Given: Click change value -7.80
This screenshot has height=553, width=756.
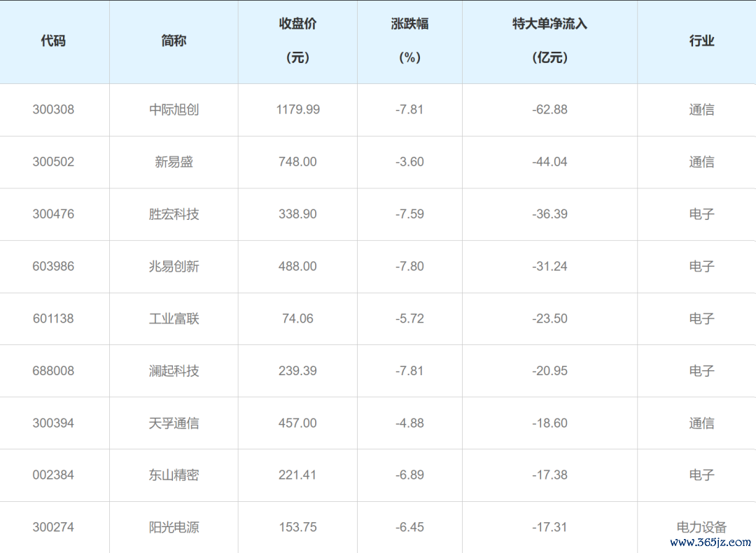Looking at the screenshot, I should click(409, 266).
